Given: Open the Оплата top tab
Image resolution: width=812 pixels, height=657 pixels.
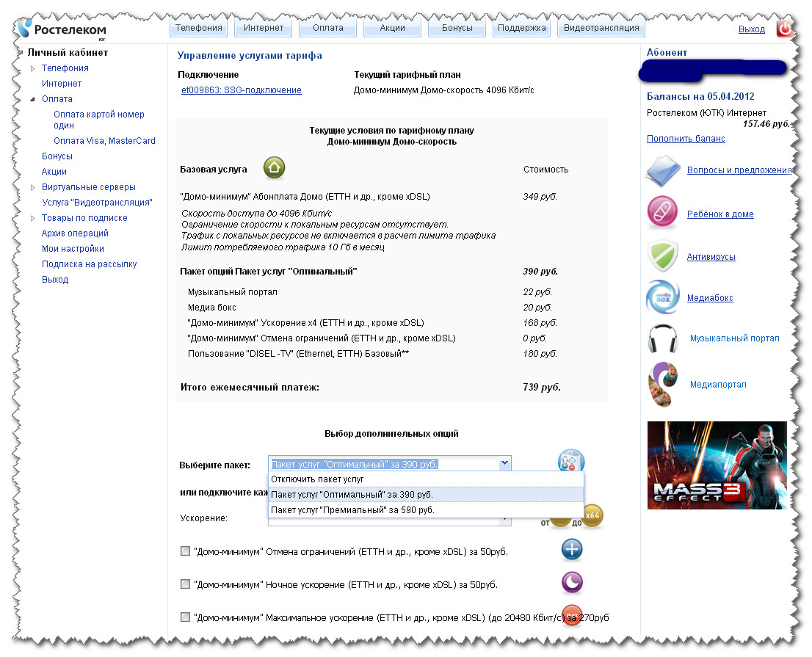Looking at the screenshot, I should tap(328, 28).
